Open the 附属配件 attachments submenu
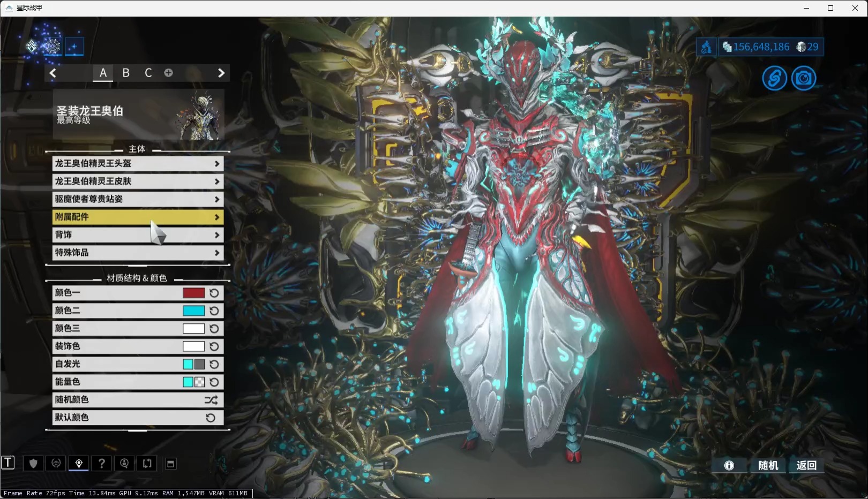Screen dimensions: 868x499 pyautogui.click(x=138, y=217)
